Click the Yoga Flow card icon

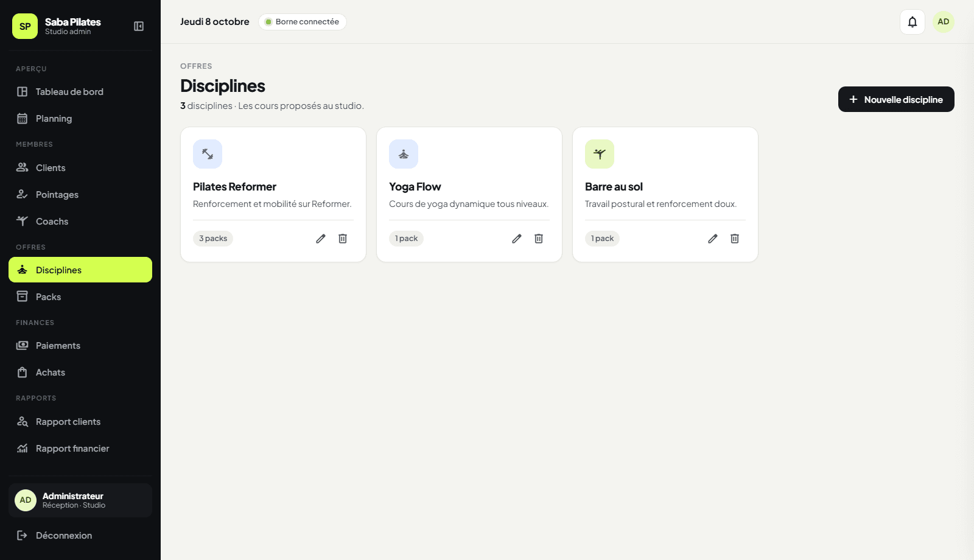pyautogui.click(x=404, y=154)
